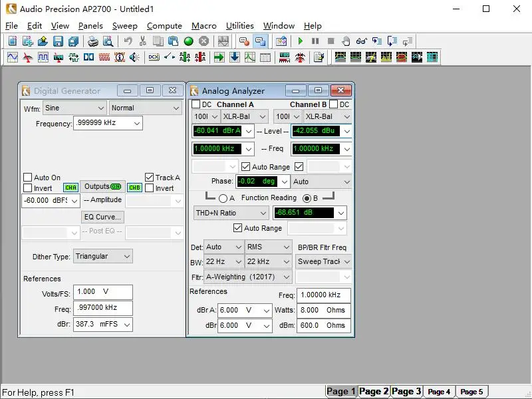Toggle Track A checkbox
The image size is (532, 399).
[x=149, y=178]
